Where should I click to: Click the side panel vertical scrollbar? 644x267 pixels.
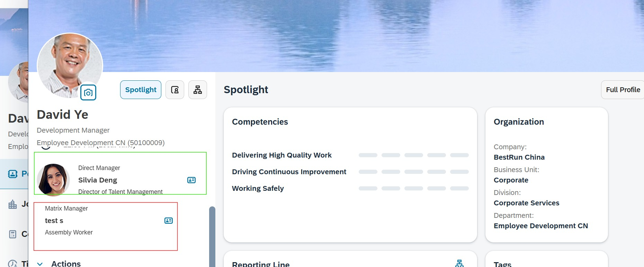[212, 235]
